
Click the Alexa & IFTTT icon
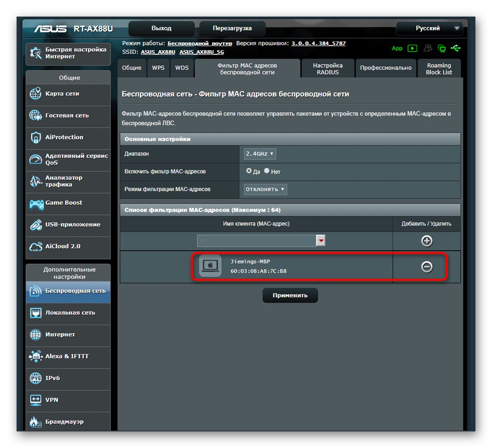coord(35,356)
